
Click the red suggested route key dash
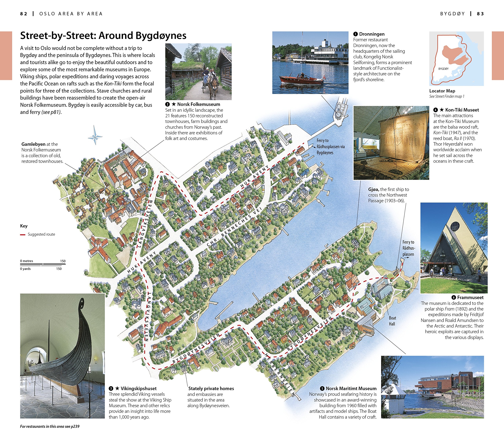tap(23, 235)
